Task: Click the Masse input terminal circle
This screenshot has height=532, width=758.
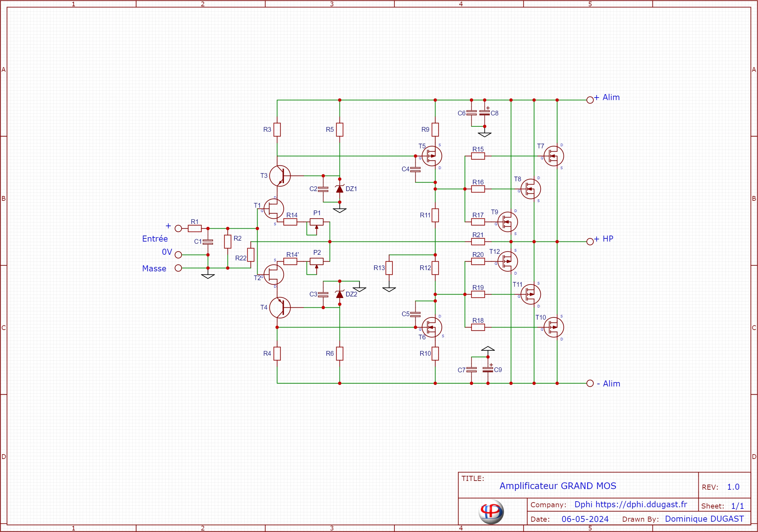Action: (178, 268)
